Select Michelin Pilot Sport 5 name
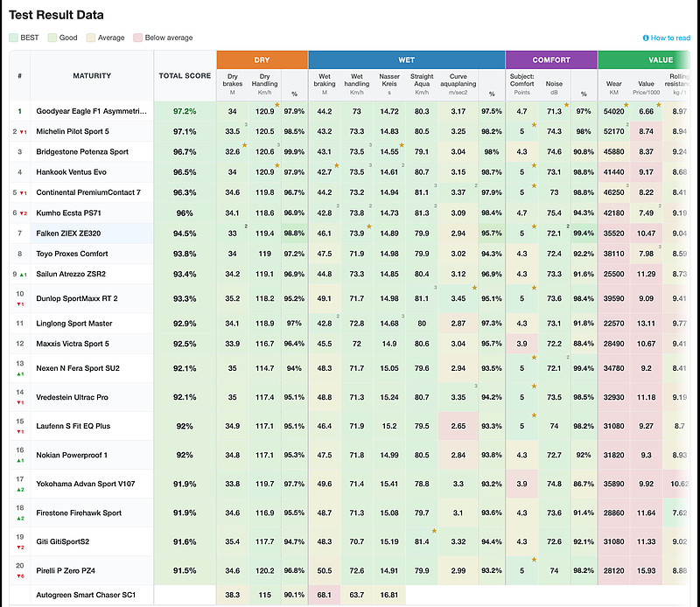 click(73, 131)
